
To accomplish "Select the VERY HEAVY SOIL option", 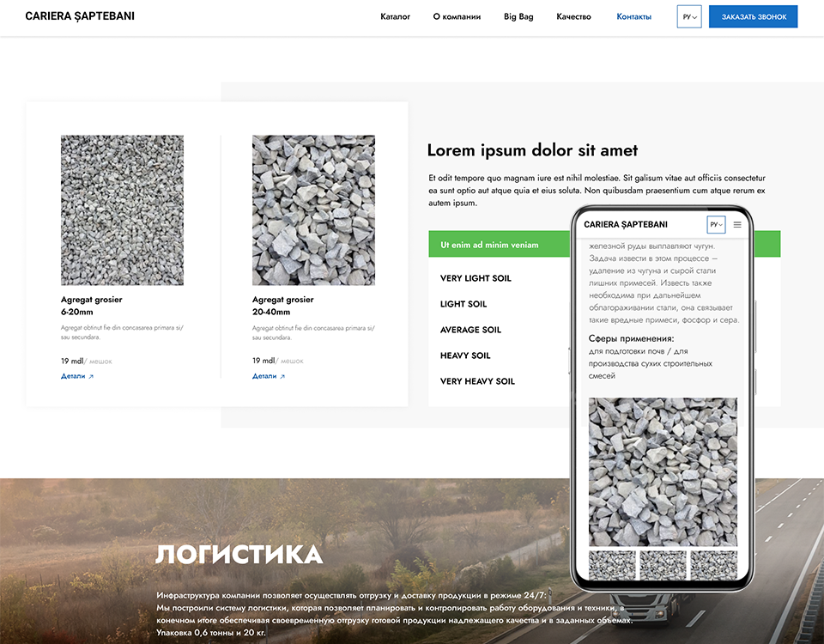I will (477, 381).
